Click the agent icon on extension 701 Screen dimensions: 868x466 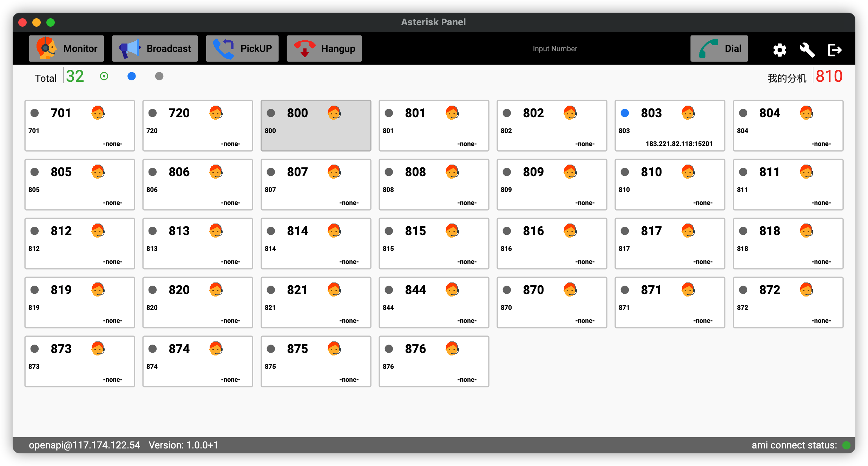(98, 113)
